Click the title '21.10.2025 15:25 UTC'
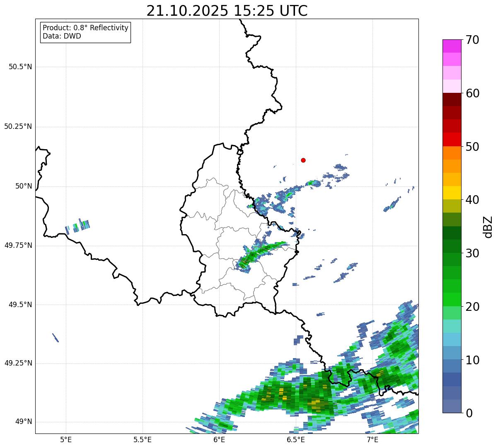This screenshot has height=448, width=498. [x=227, y=11]
